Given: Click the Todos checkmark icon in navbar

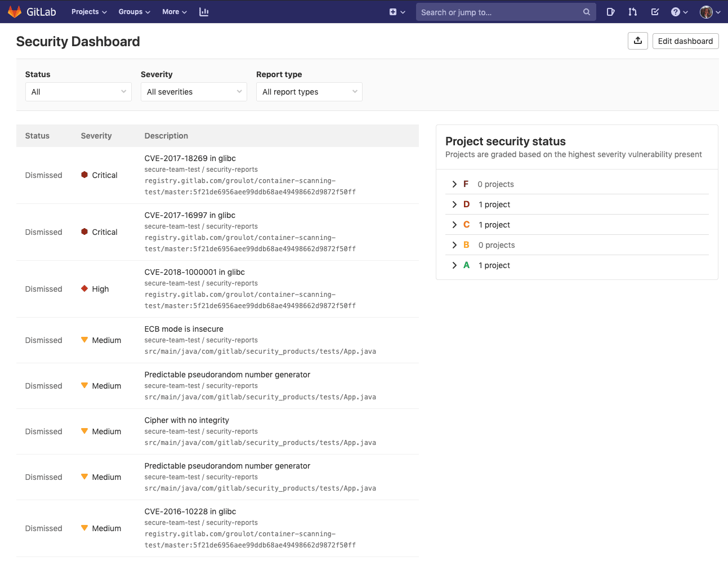Looking at the screenshot, I should point(654,12).
